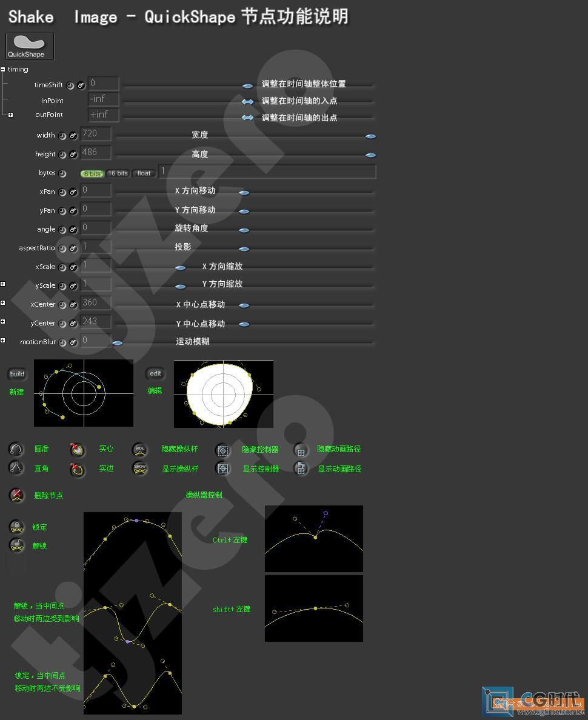
Task: Toggle the clock keyframe icon for timeShift
Action: [x=70, y=85]
